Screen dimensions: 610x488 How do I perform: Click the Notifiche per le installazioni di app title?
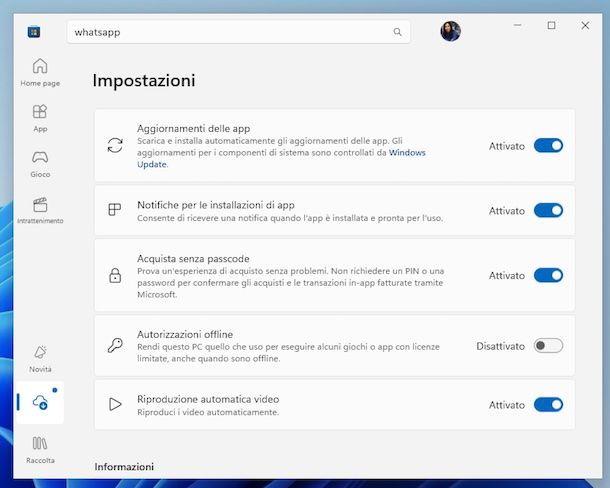pyautogui.click(x=216, y=205)
